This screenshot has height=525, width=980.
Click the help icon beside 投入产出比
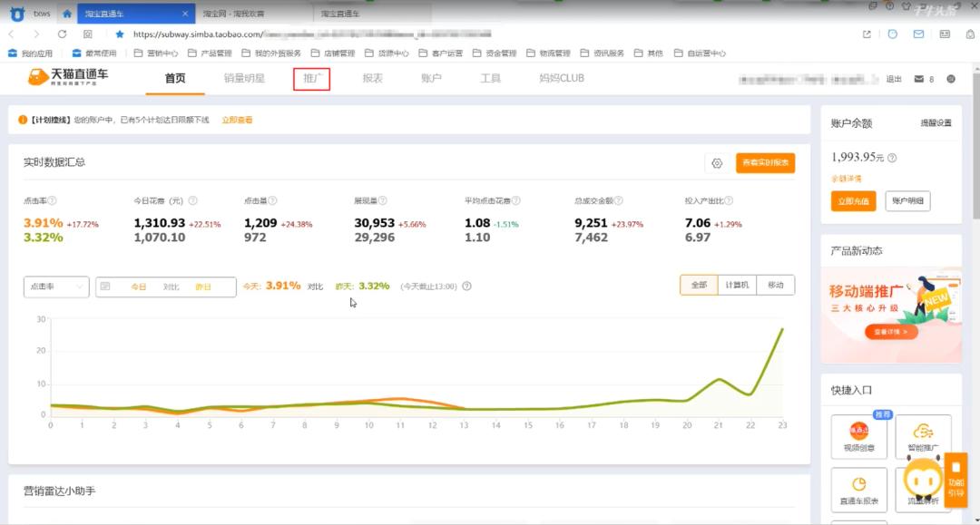(x=728, y=200)
